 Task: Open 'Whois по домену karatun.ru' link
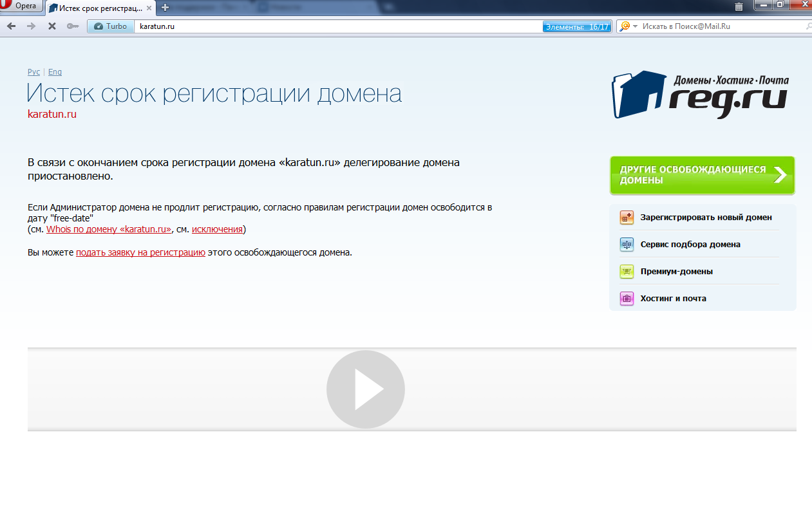(x=109, y=229)
